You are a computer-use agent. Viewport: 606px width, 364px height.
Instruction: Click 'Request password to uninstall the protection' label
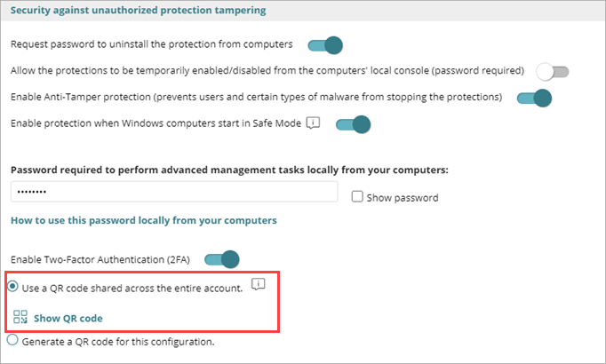[151, 44]
